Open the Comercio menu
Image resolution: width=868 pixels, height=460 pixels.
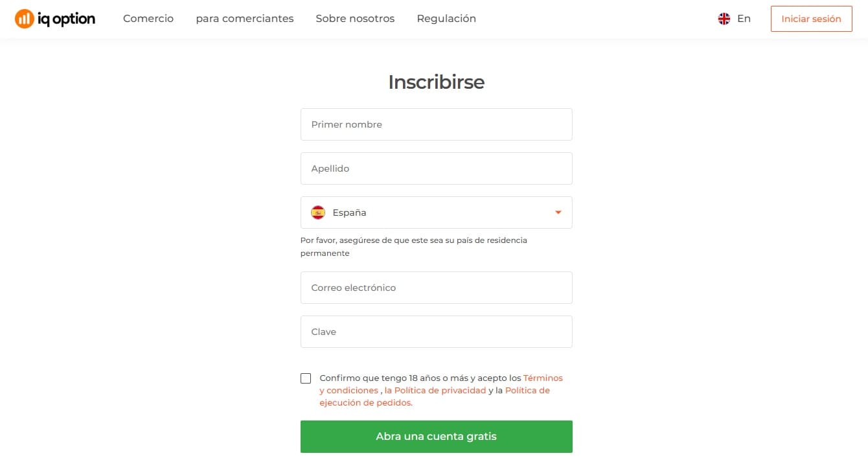(x=148, y=19)
